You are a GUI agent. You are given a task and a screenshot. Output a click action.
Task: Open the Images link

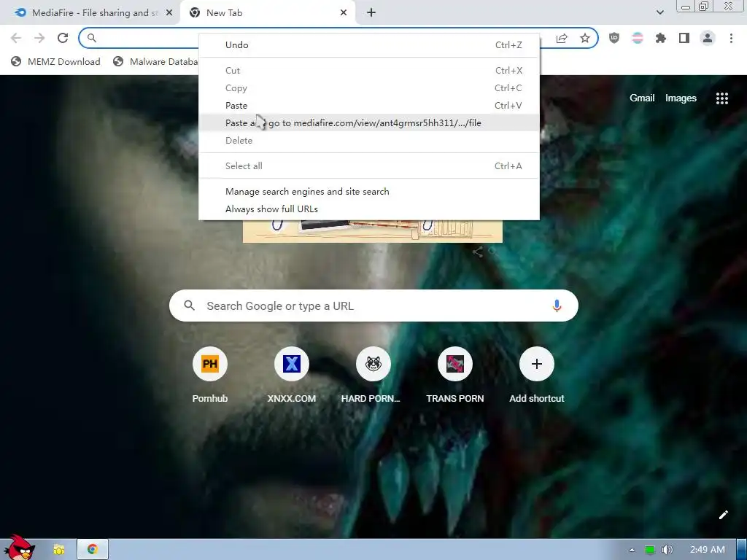tap(681, 98)
